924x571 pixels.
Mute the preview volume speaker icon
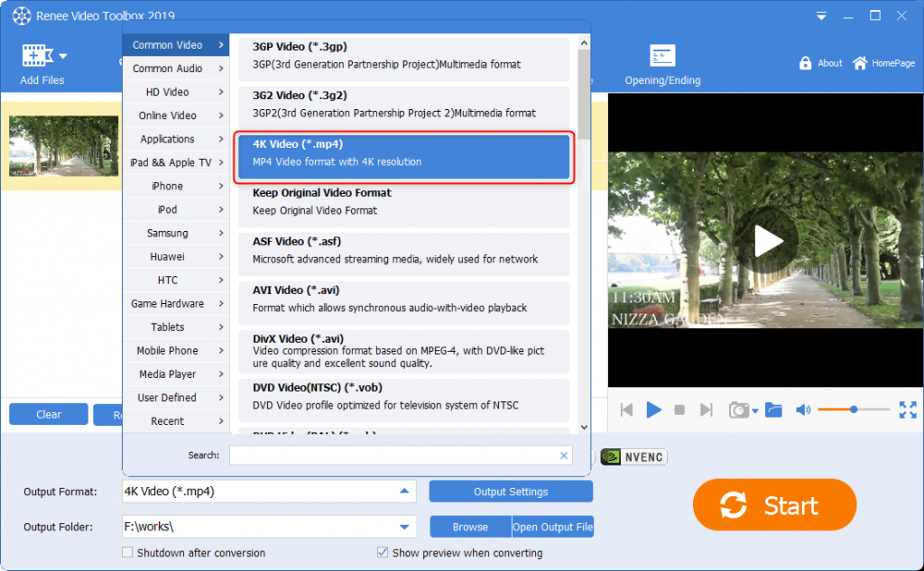pos(802,410)
